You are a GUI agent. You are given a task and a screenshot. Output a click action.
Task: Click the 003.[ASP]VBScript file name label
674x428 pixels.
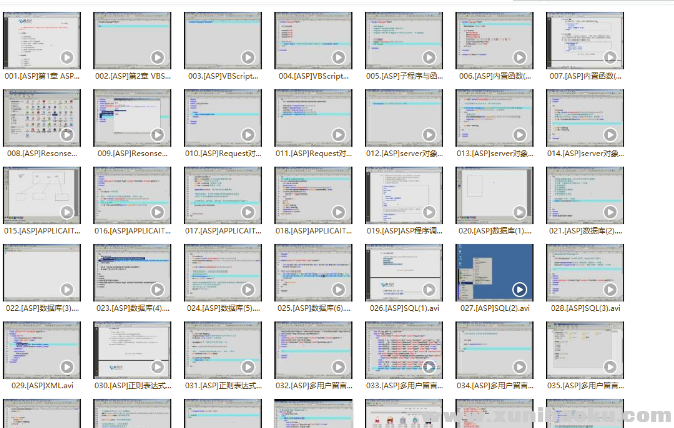[x=220, y=76]
